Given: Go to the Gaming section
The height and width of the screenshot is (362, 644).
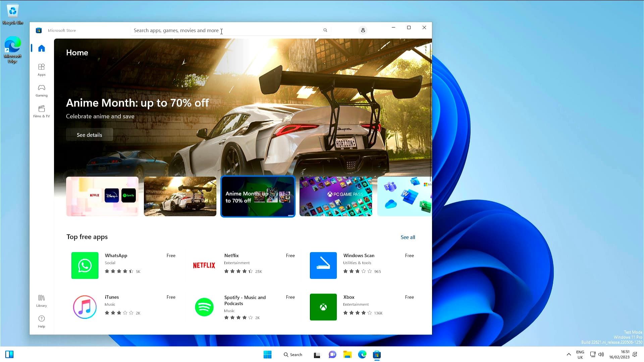Looking at the screenshot, I should point(42,90).
